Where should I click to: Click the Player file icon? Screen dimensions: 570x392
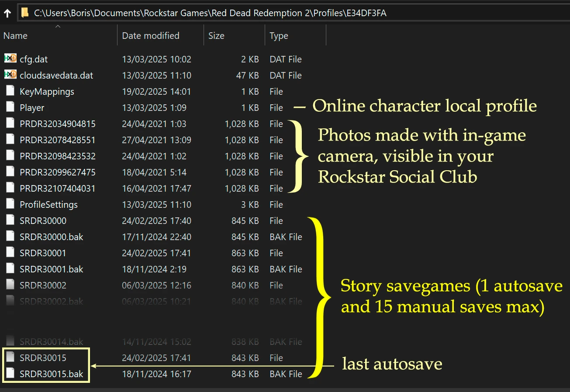(10, 107)
